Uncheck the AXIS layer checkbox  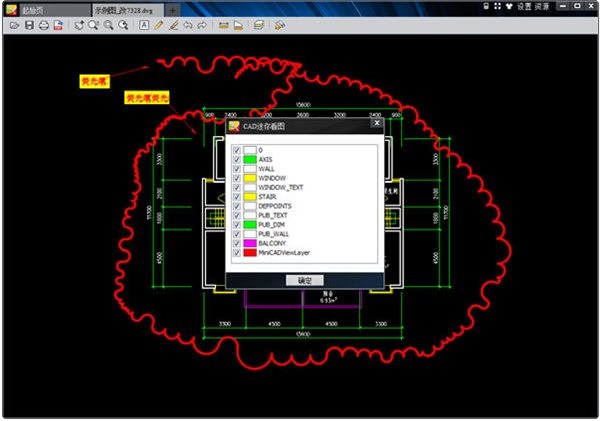237,159
